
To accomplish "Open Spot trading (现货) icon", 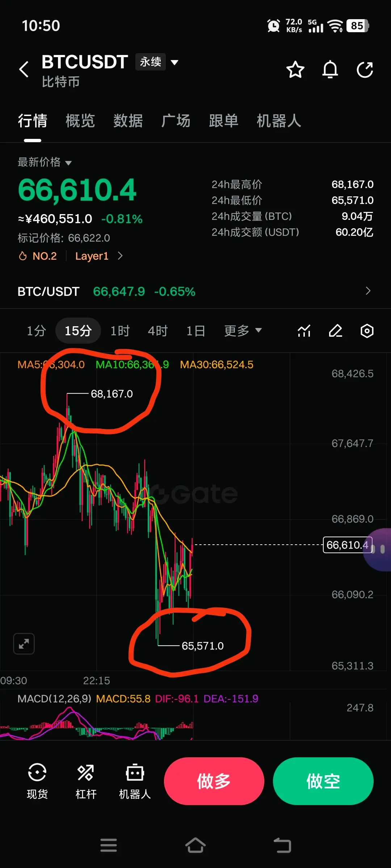I will [x=37, y=781].
